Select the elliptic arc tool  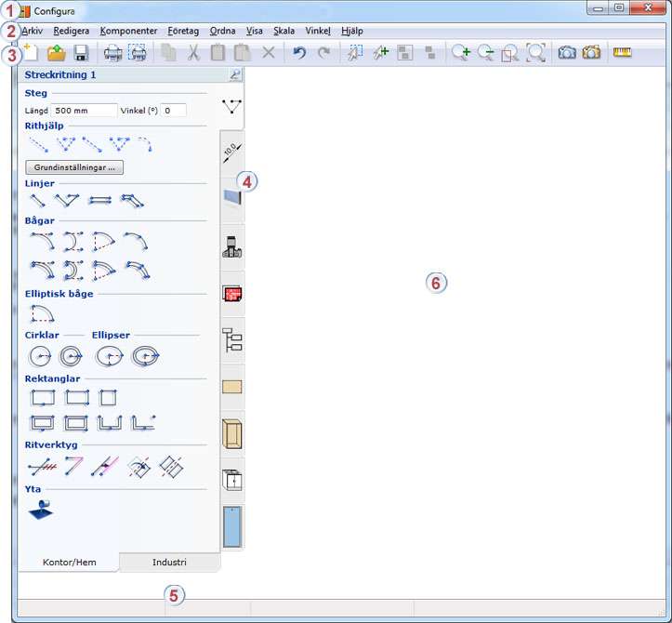tap(42, 313)
